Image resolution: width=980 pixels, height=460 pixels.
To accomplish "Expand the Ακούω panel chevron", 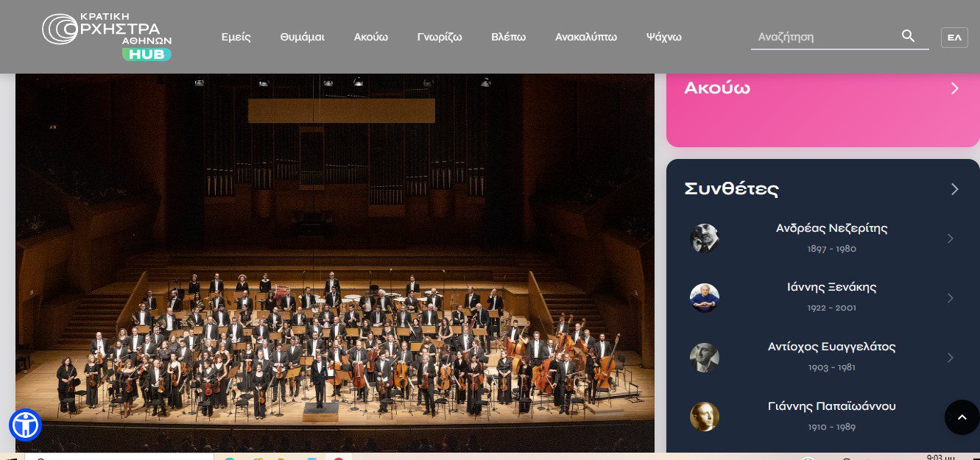I will pyautogui.click(x=954, y=88).
